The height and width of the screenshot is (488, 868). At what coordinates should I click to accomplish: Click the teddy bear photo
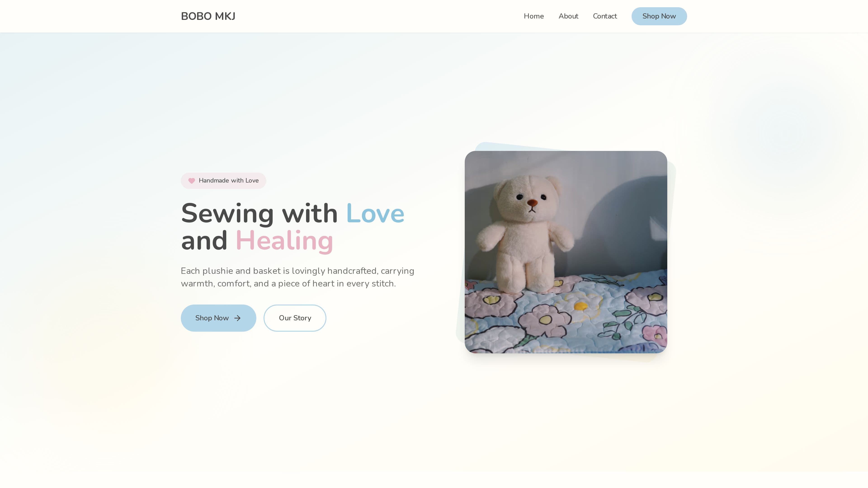[x=566, y=252]
